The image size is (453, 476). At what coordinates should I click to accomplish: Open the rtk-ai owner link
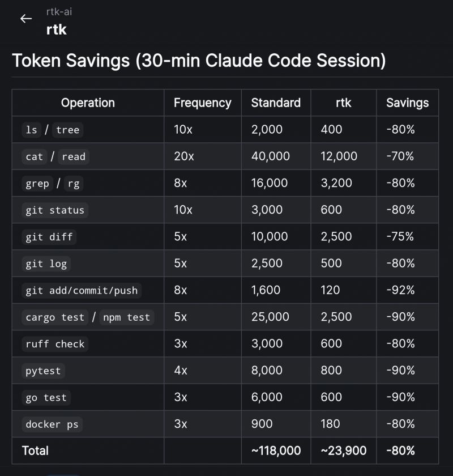(59, 12)
